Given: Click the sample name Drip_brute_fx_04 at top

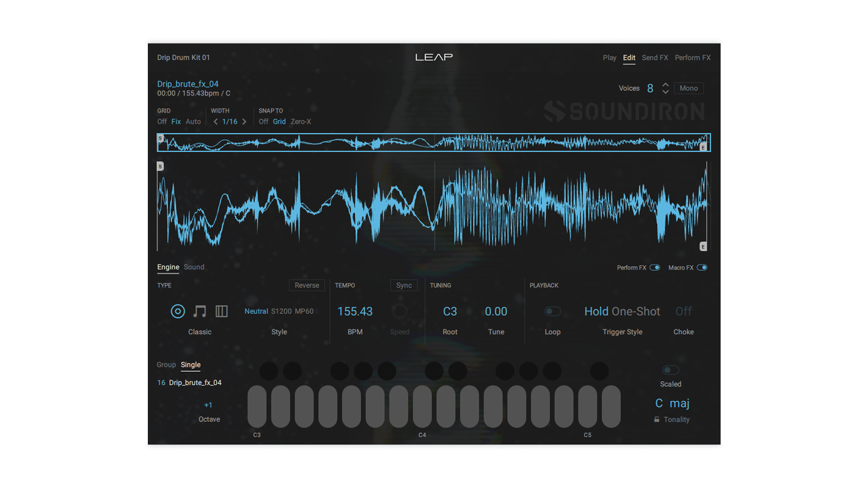Looking at the screenshot, I should pos(188,84).
